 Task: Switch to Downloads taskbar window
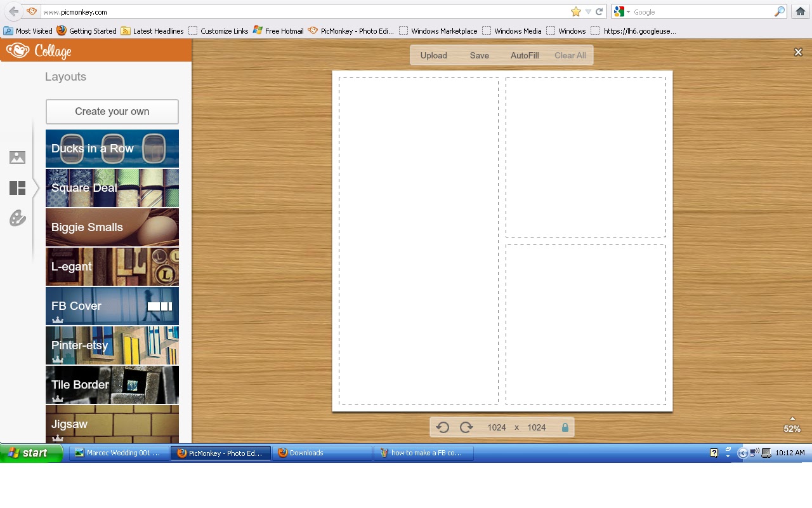tap(322, 453)
